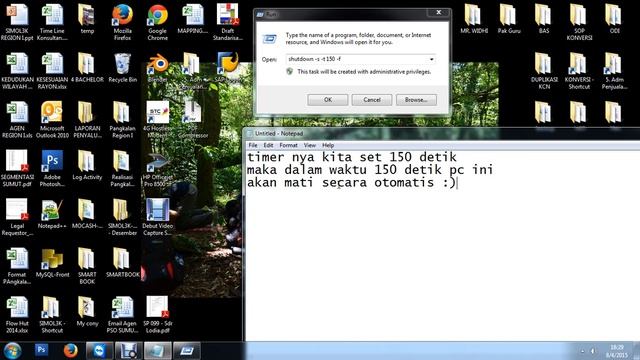Viewport: 640px width, 360px height.
Task: Switch to the Run dialog taskbar button
Action: coord(187,350)
